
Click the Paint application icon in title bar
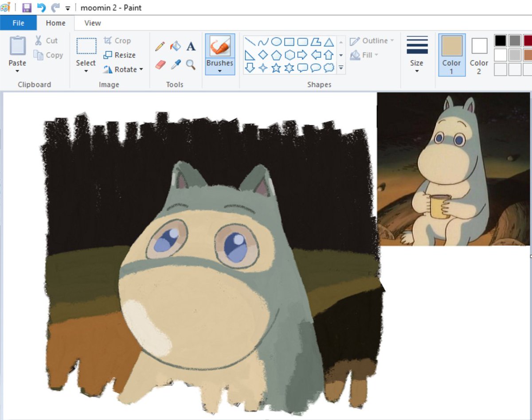pyautogui.click(x=5, y=8)
